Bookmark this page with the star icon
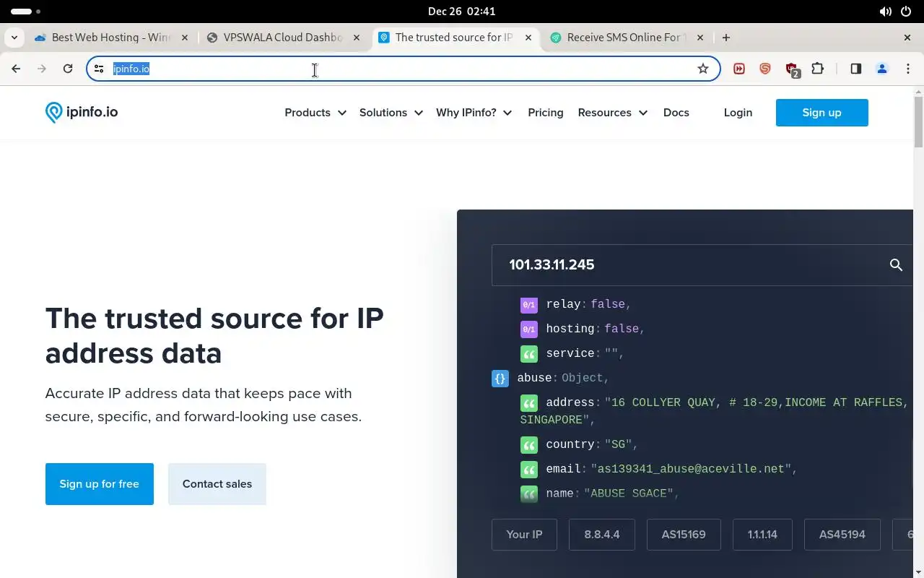 703,69
